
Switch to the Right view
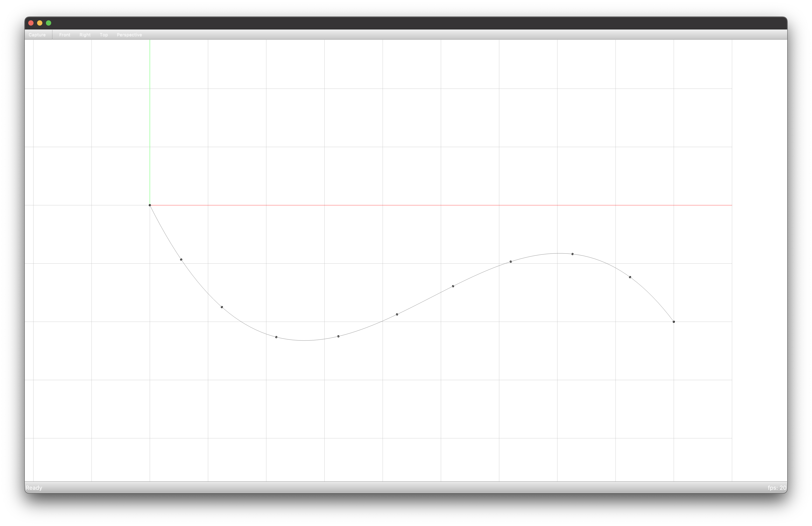85,35
